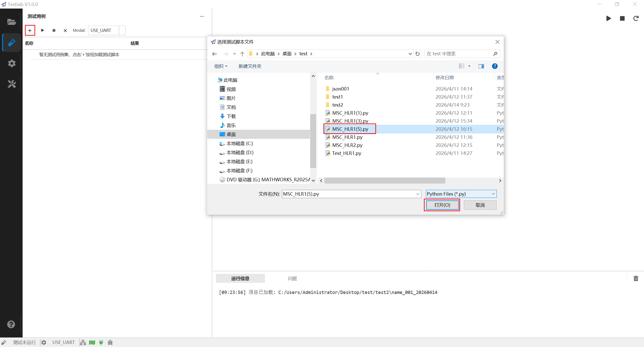
Task: Go back in the file dialog
Action: pos(214,54)
